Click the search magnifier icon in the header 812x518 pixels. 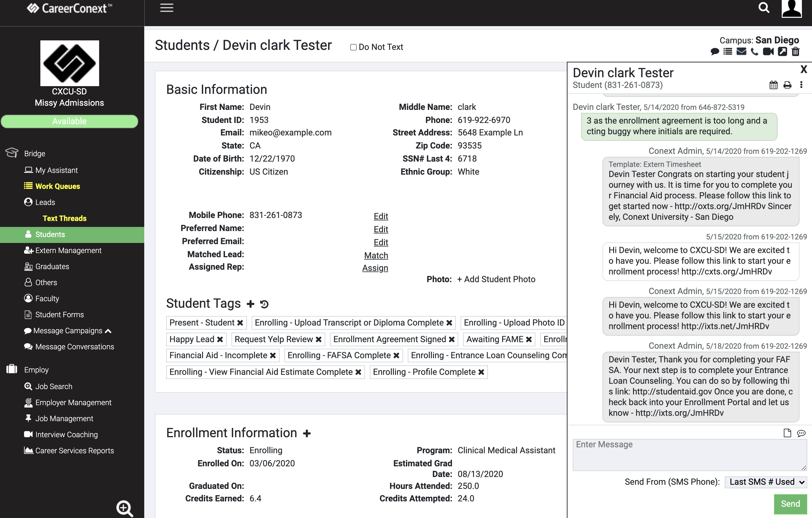[x=764, y=8]
